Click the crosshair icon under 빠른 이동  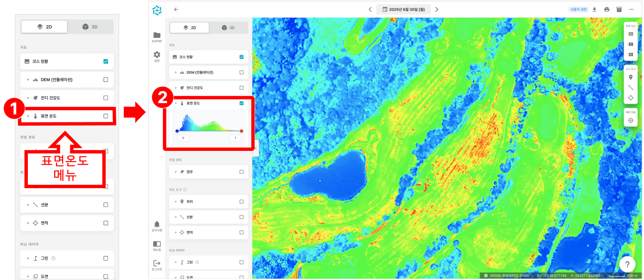631,120
